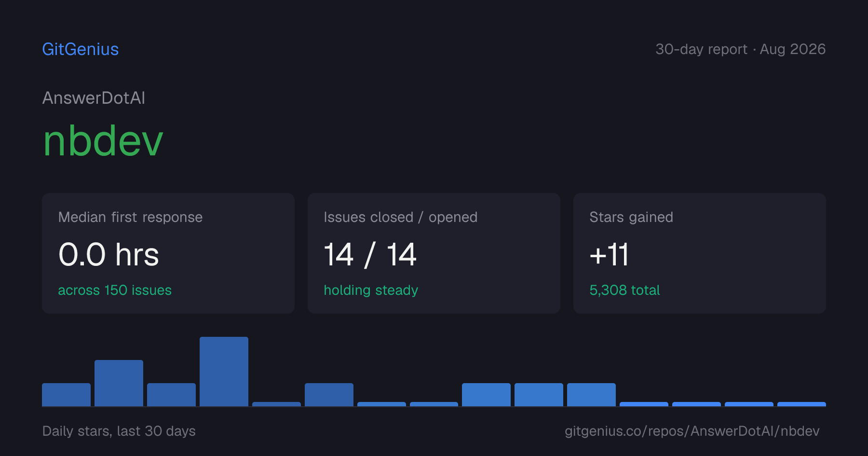The width and height of the screenshot is (868, 456).
Task: Select the "30-day report · Aug 2026" text
Action: (x=740, y=49)
